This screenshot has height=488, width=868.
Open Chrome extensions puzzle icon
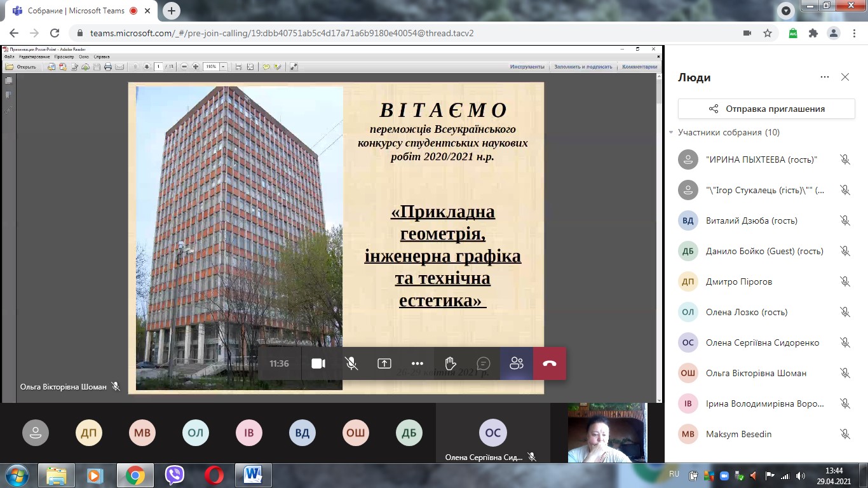pos(813,33)
